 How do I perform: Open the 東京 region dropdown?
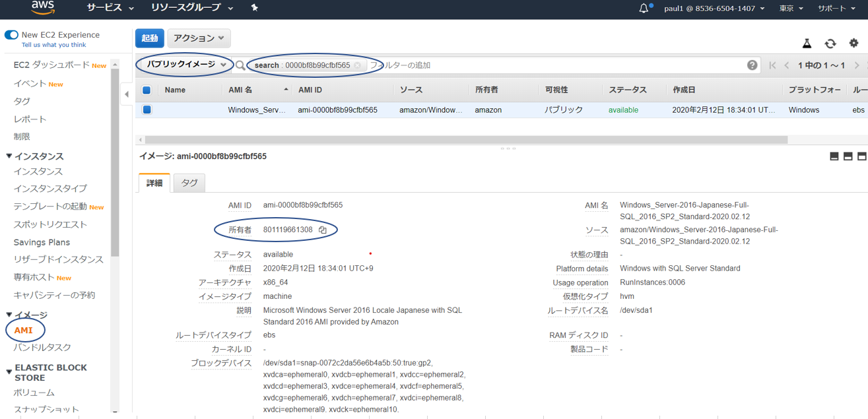[x=791, y=8]
